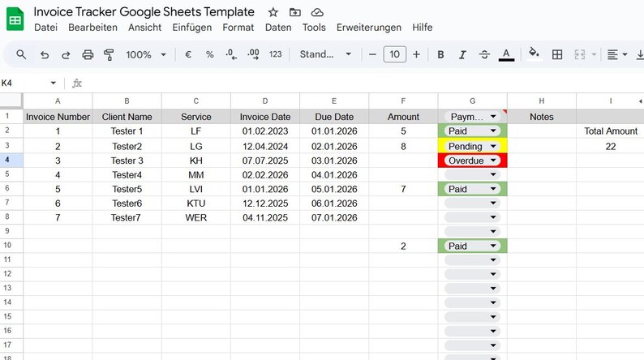Open empty status dropdown in row 5
The width and height of the screenshot is (644, 360).
point(493,174)
